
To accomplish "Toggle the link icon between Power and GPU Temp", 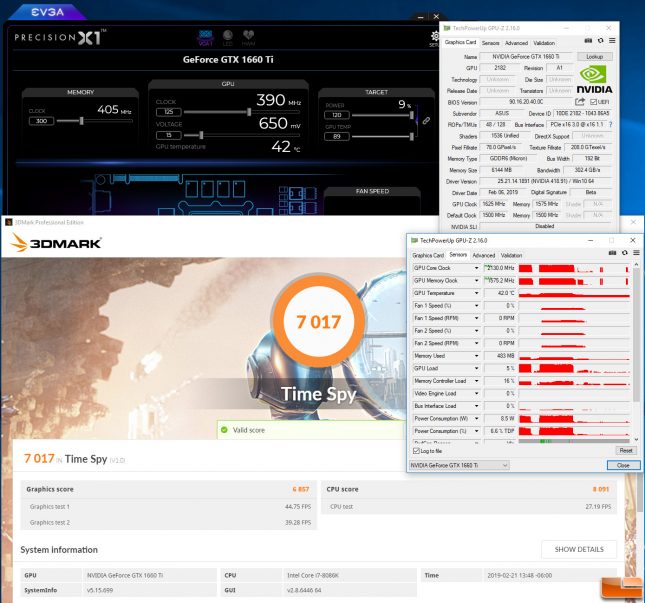I will click(x=426, y=121).
